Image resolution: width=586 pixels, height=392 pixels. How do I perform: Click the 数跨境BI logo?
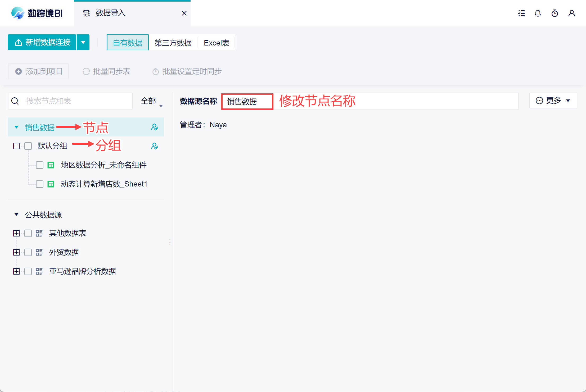tap(37, 13)
